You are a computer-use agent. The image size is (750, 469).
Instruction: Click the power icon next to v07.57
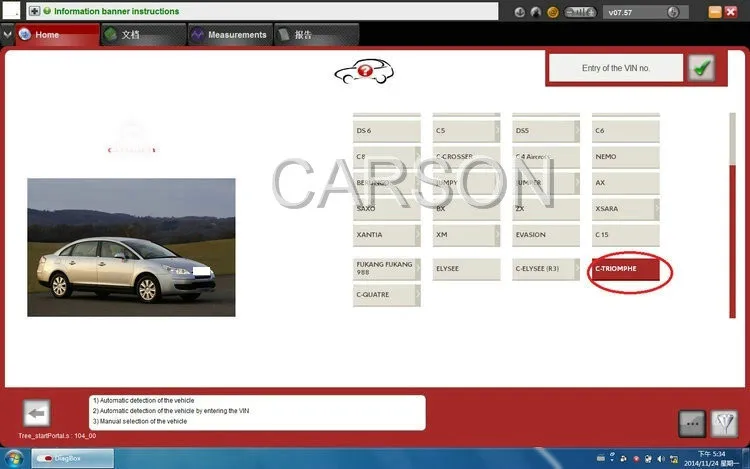point(673,12)
